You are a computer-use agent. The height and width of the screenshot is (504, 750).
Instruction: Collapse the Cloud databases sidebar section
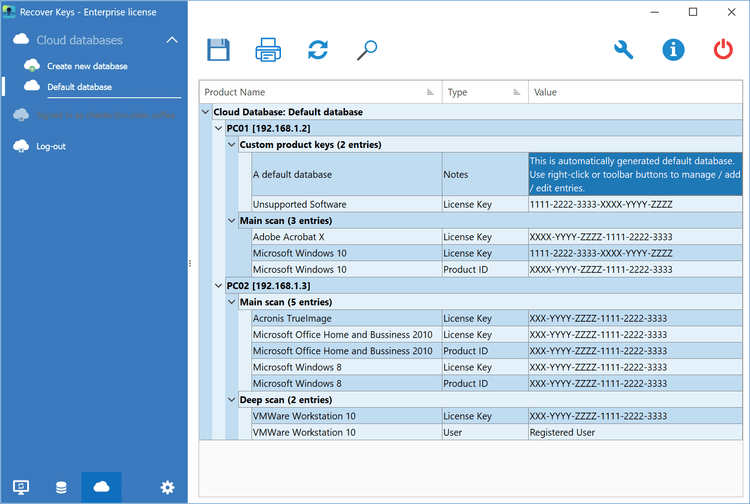172,40
